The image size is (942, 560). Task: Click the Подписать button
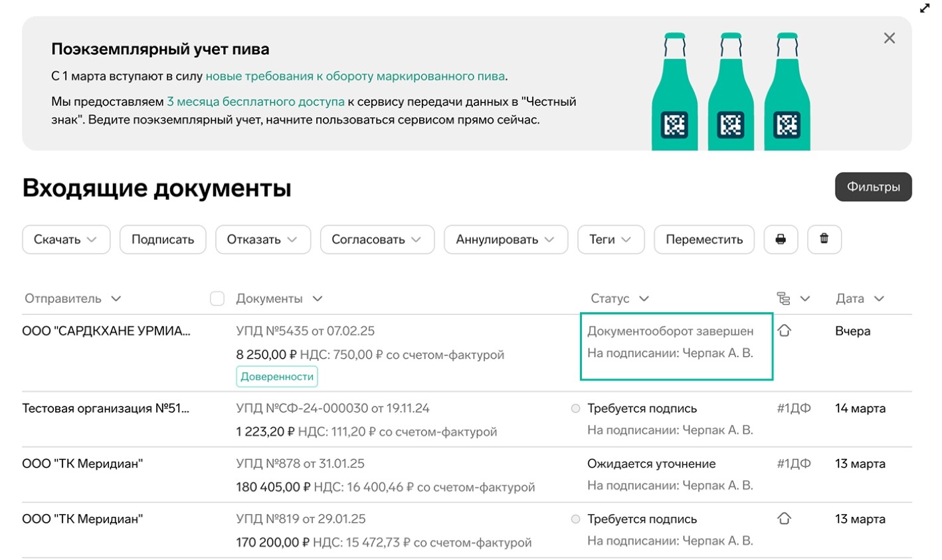(x=163, y=239)
